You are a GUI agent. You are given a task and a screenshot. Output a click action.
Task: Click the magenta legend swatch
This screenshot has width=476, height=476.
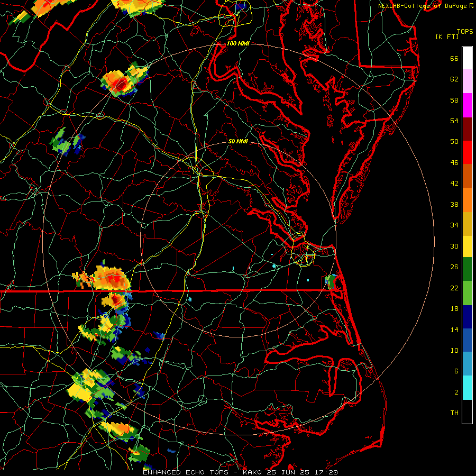coord(467,105)
